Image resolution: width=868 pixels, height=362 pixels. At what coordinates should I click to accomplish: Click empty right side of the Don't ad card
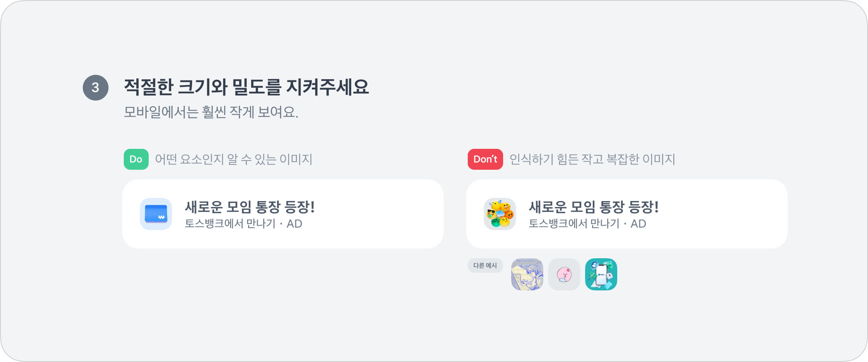(727, 214)
